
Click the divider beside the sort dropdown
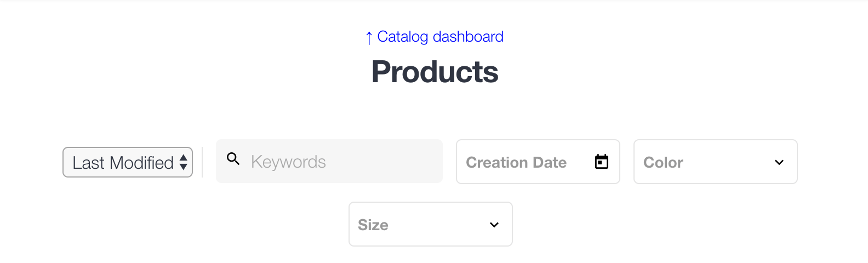(202, 162)
